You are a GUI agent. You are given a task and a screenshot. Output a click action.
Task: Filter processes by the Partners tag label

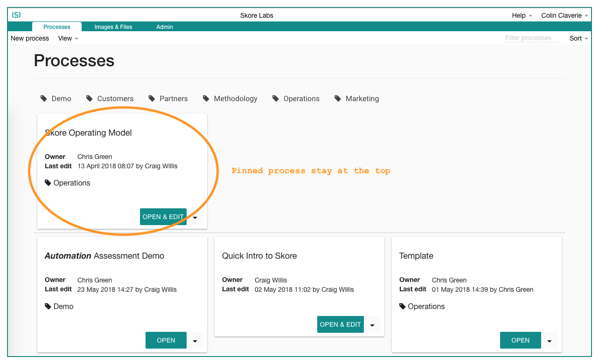[x=174, y=99]
